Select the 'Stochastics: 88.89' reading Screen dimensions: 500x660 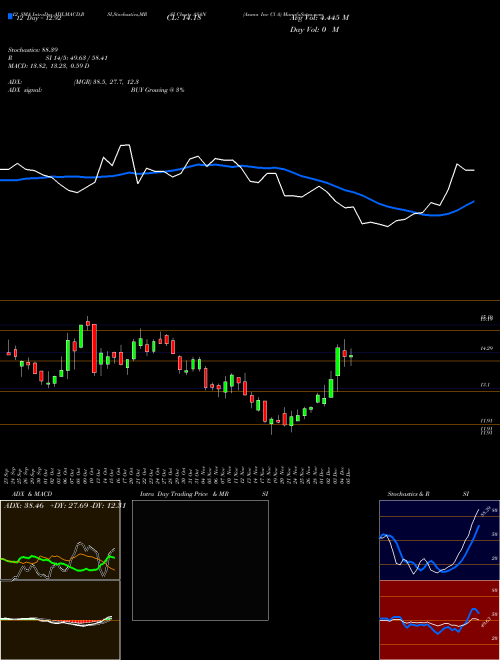click(x=33, y=50)
